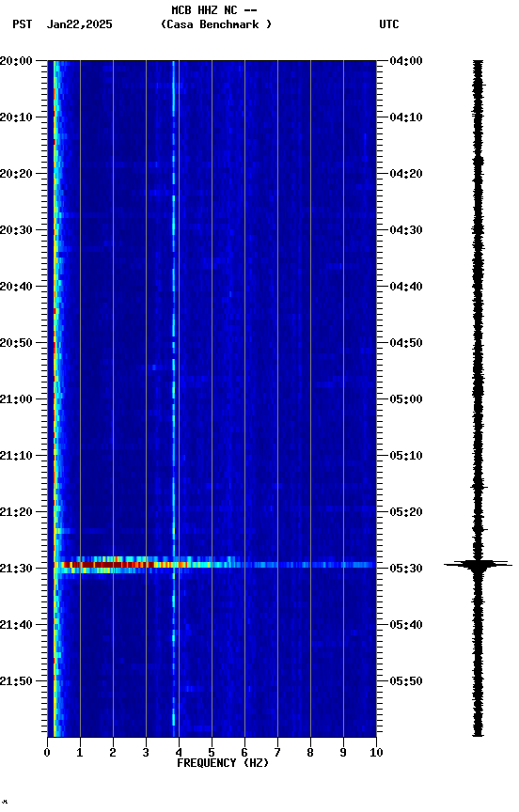The image size is (519, 812).
Task: Click the 05:10 UTC time label
Action: click(406, 456)
